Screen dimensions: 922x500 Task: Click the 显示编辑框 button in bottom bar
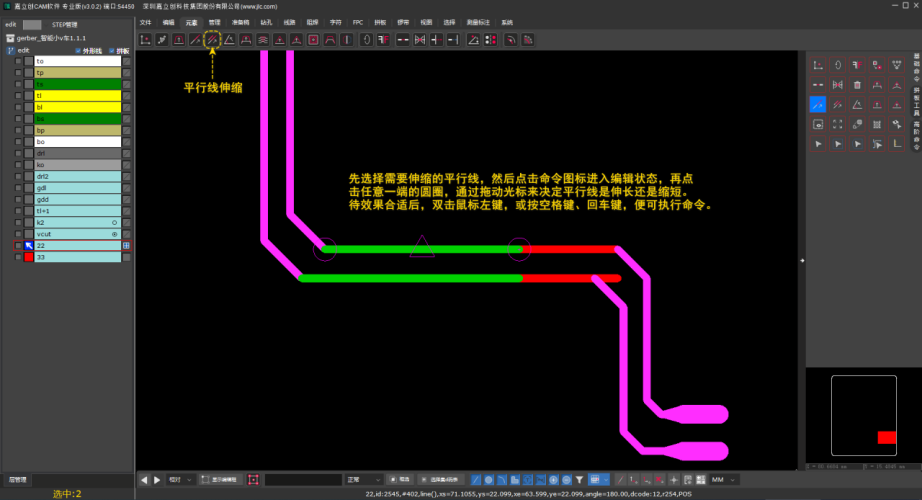coord(219,480)
